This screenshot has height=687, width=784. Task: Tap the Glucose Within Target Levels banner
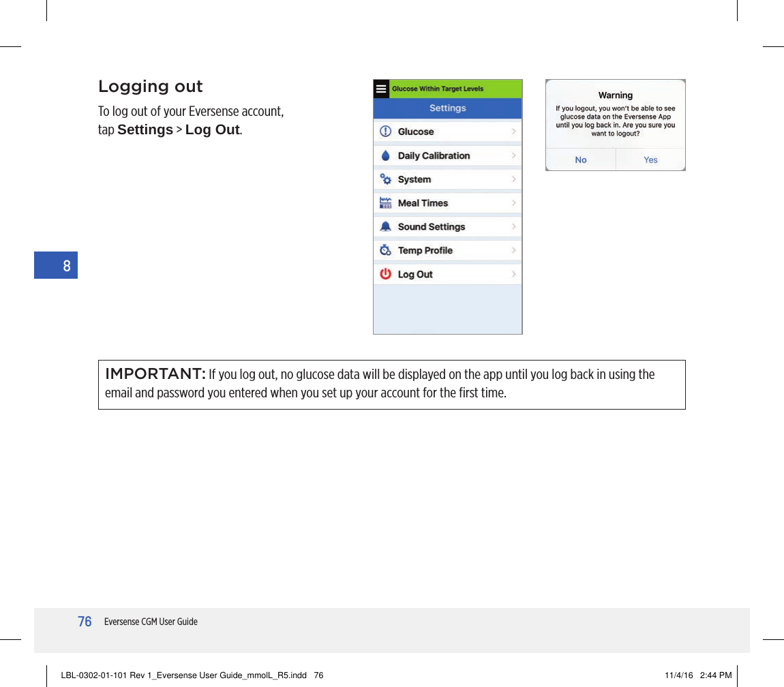tap(455, 89)
